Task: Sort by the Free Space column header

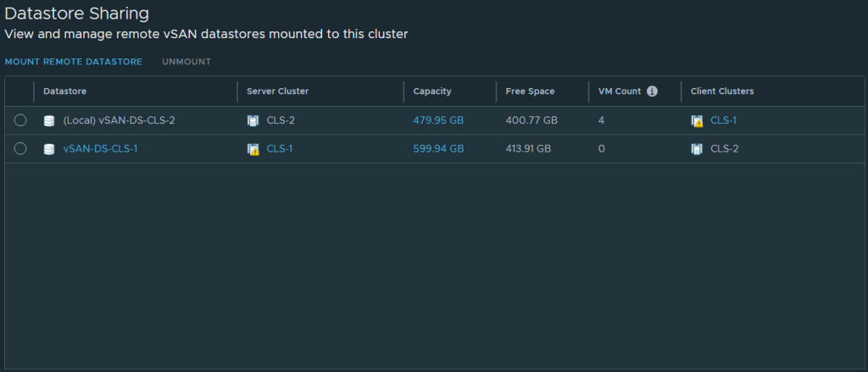Action: [530, 92]
